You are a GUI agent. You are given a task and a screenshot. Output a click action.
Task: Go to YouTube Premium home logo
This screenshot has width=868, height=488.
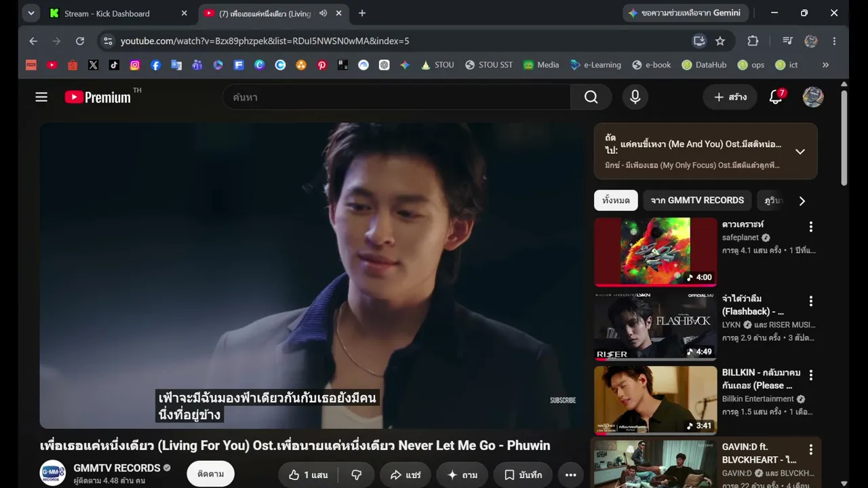point(98,97)
